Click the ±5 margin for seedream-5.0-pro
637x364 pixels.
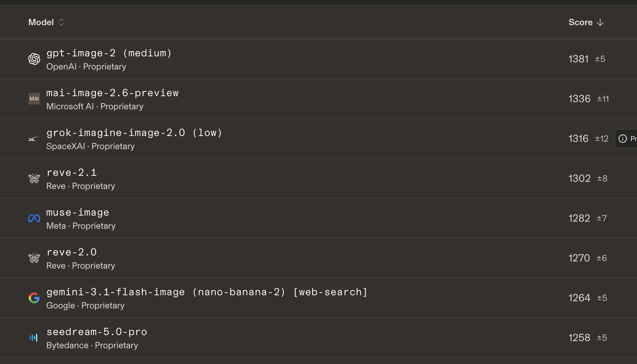(x=602, y=338)
